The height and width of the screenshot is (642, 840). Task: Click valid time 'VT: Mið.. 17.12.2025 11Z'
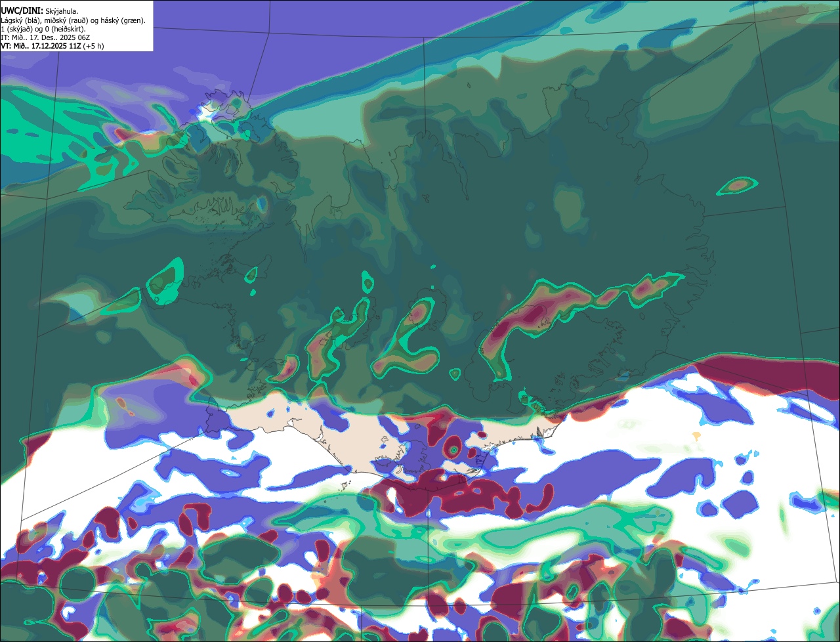(41, 46)
